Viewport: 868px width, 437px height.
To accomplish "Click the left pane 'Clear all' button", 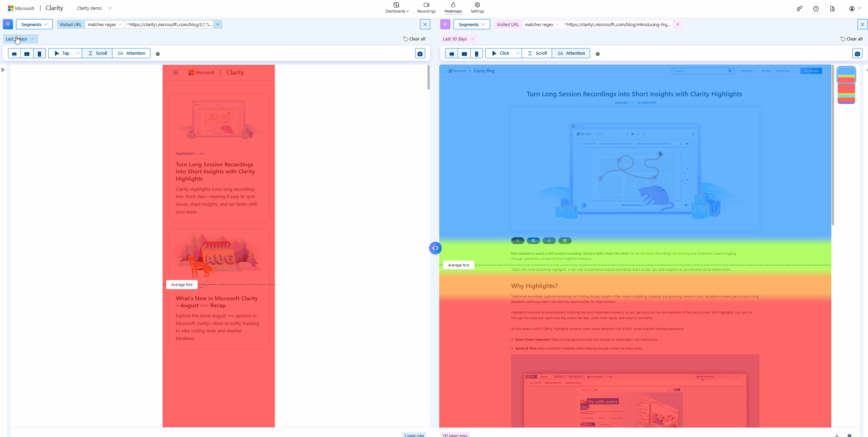I will coord(414,39).
